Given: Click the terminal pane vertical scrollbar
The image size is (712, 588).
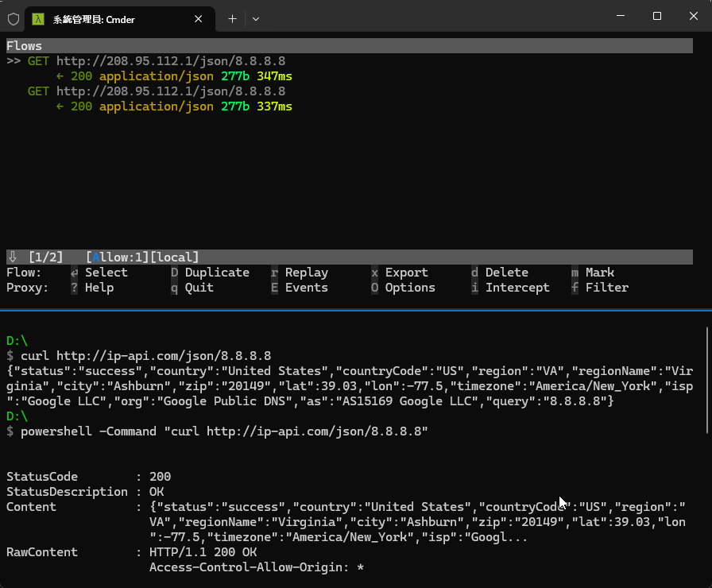Looking at the screenshot, I should point(706,381).
